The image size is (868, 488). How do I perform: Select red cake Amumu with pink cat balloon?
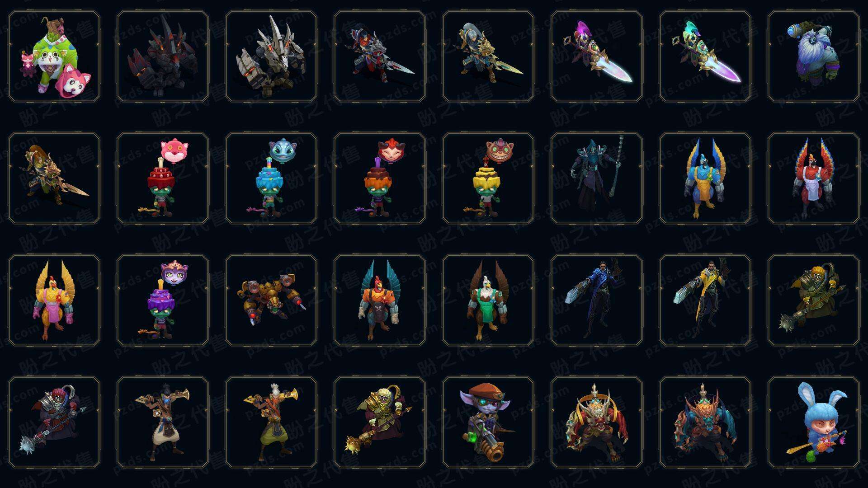163,178
